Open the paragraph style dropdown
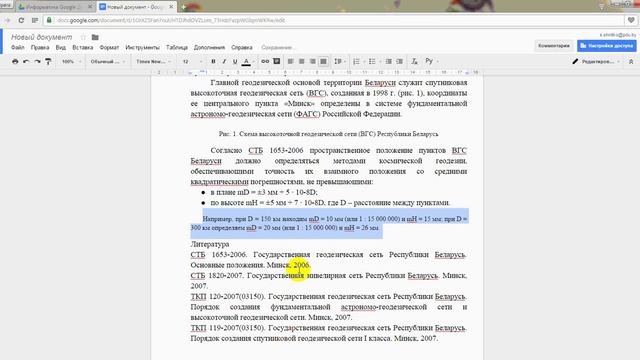This screenshot has width=640, height=360. point(108,62)
